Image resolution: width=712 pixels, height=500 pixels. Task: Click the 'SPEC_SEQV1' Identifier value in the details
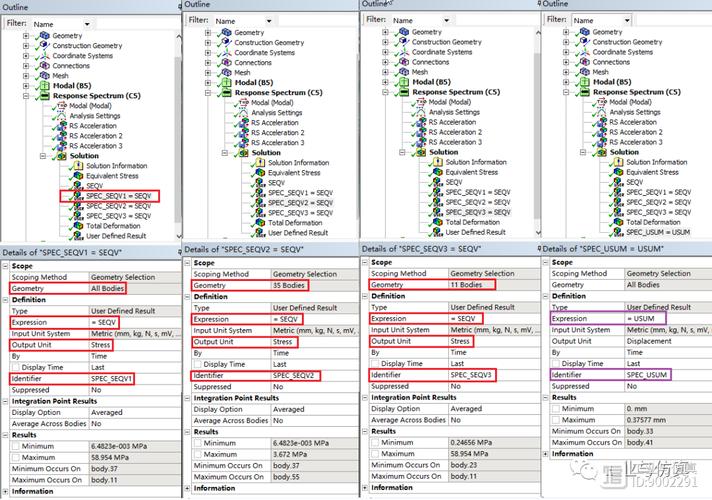pyautogui.click(x=111, y=378)
